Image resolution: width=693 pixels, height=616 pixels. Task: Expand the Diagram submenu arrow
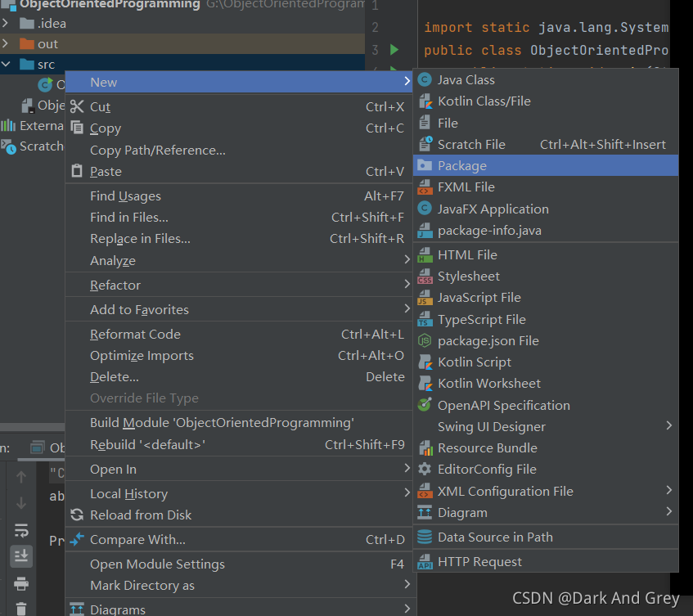point(668,512)
